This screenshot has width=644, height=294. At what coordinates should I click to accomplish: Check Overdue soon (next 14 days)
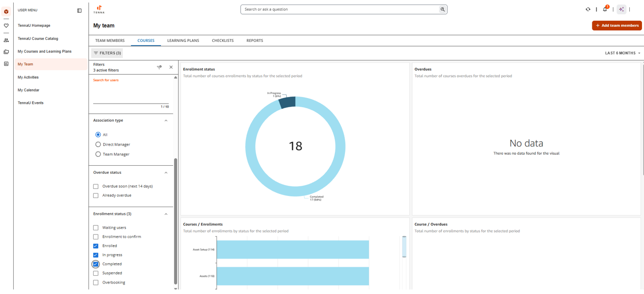point(96,186)
